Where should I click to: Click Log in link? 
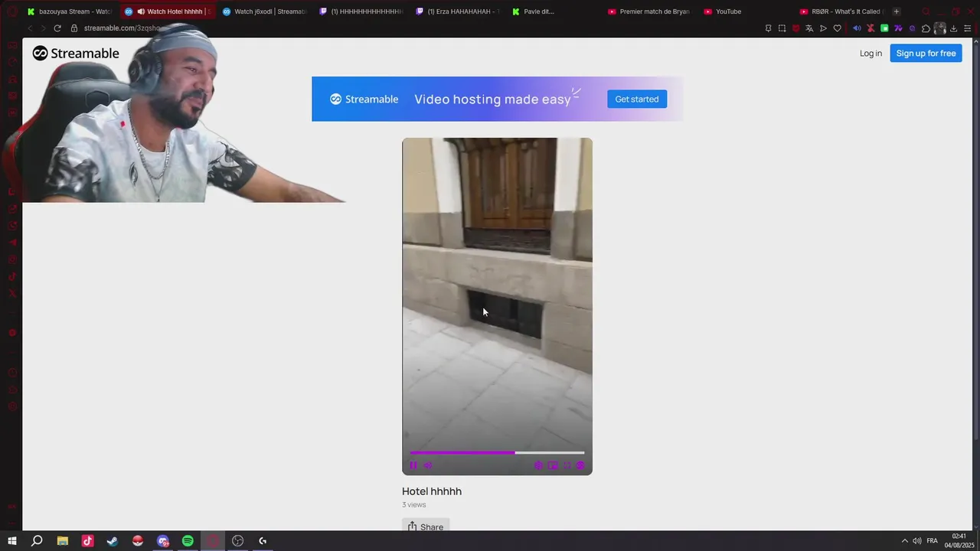[x=871, y=53]
